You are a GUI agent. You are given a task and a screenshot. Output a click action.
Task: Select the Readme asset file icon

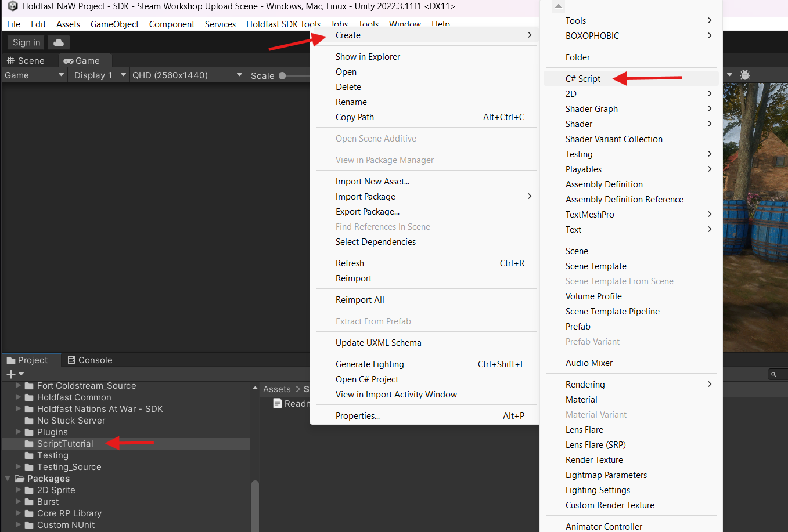pyautogui.click(x=278, y=404)
